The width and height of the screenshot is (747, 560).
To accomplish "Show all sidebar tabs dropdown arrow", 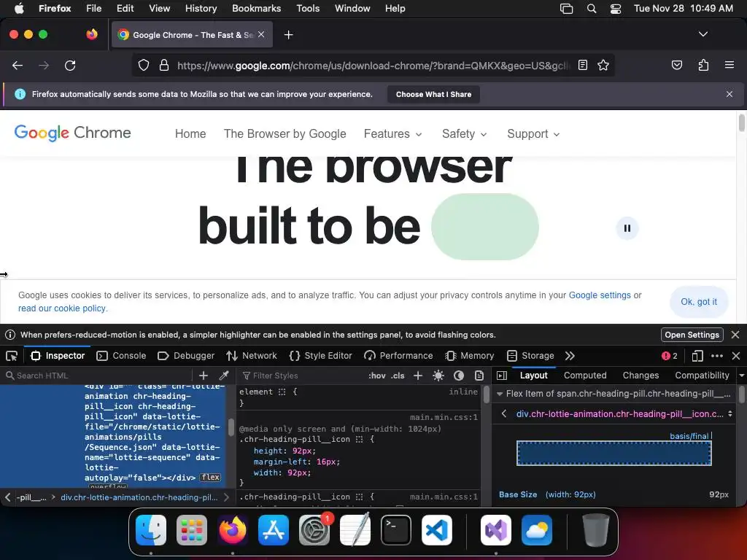I will click(x=742, y=376).
